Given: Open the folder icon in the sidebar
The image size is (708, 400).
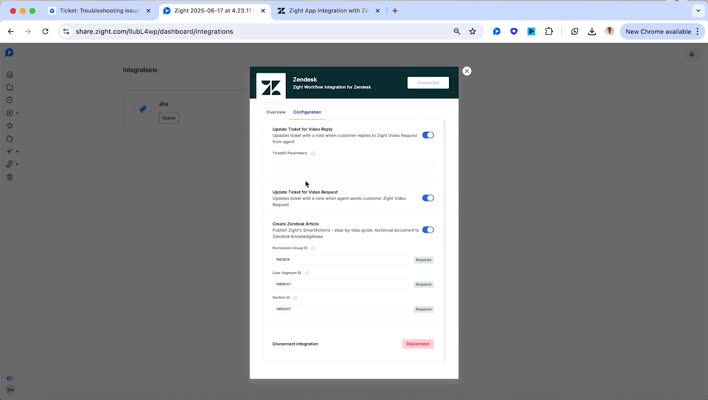Looking at the screenshot, I should pos(9,87).
